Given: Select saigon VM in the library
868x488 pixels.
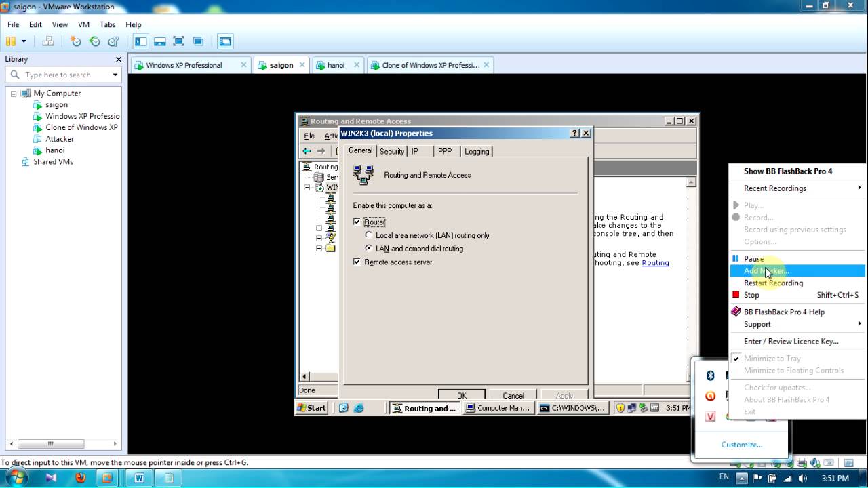Looking at the screenshot, I should 56,104.
